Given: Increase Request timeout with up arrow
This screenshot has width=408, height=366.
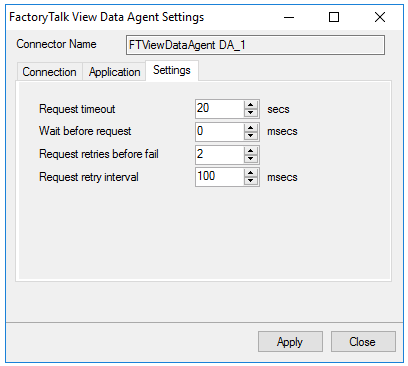Looking at the screenshot, I should tap(251, 105).
